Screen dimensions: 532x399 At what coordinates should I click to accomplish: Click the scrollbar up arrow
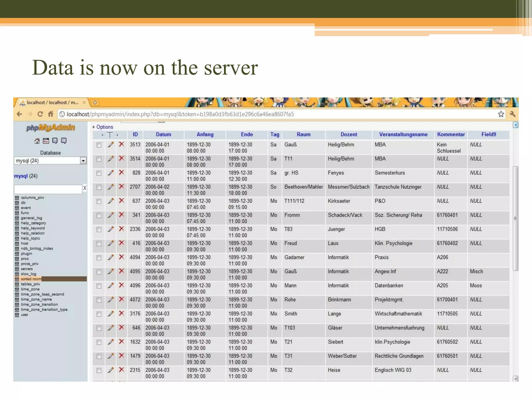tap(516, 125)
